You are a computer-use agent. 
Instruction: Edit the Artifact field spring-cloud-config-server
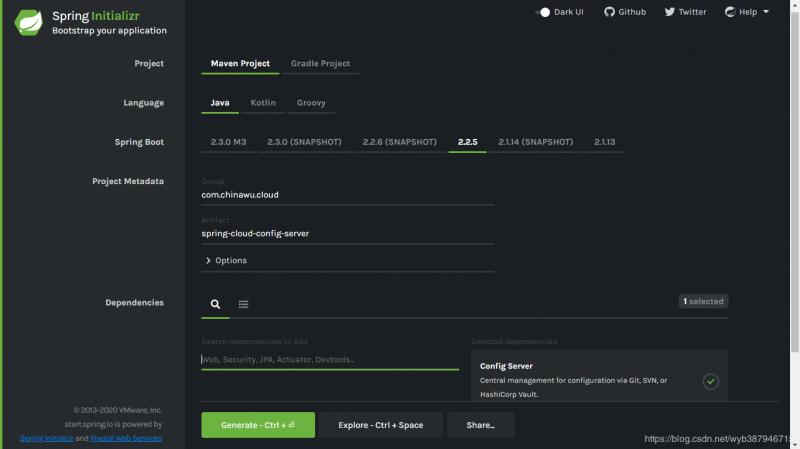347,234
